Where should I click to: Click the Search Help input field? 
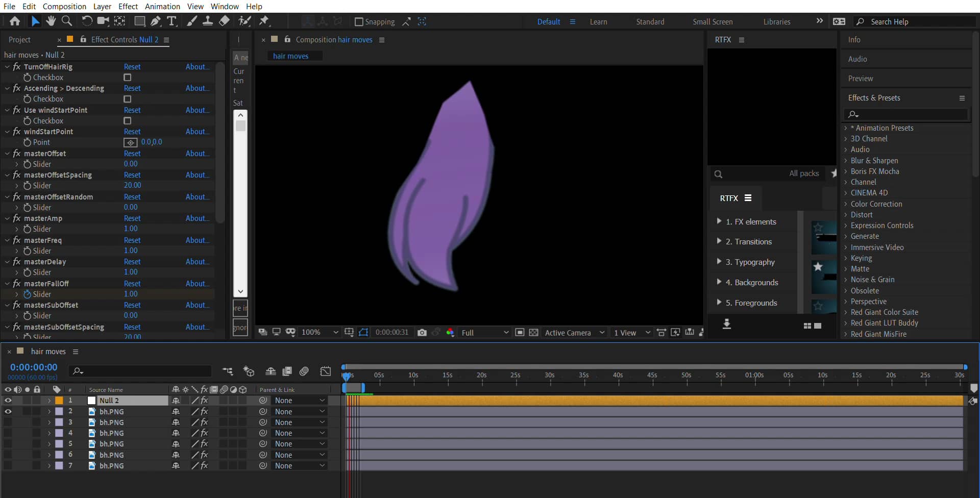(x=914, y=21)
